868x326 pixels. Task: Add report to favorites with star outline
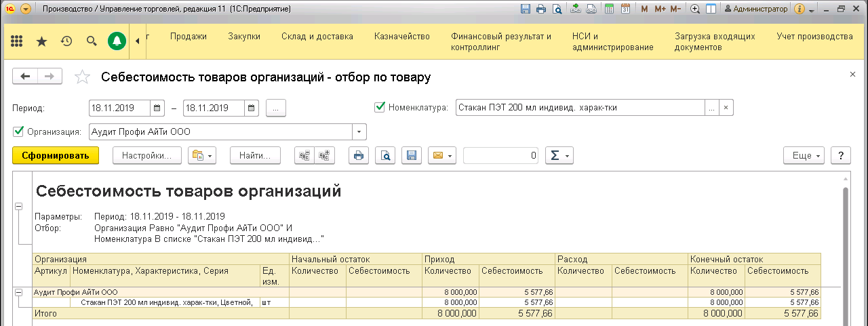[x=82, y=77]
